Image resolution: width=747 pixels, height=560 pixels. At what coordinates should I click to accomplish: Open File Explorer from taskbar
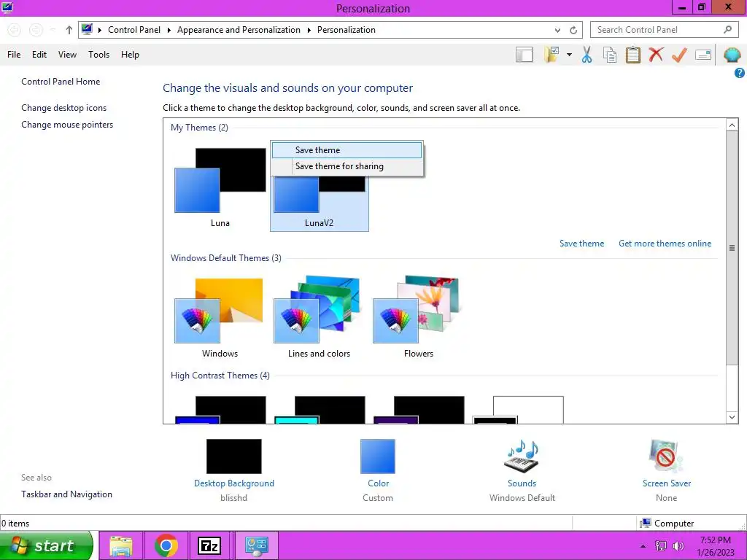[x=121, y=545]
